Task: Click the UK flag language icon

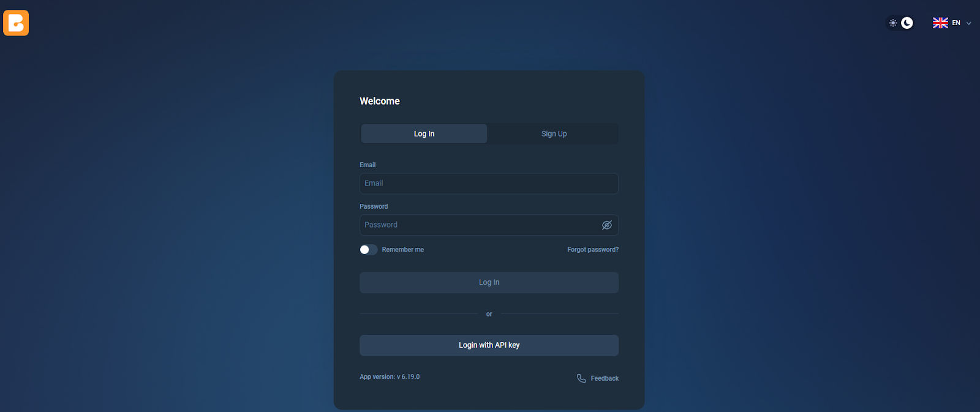Action: coord(940,23)
